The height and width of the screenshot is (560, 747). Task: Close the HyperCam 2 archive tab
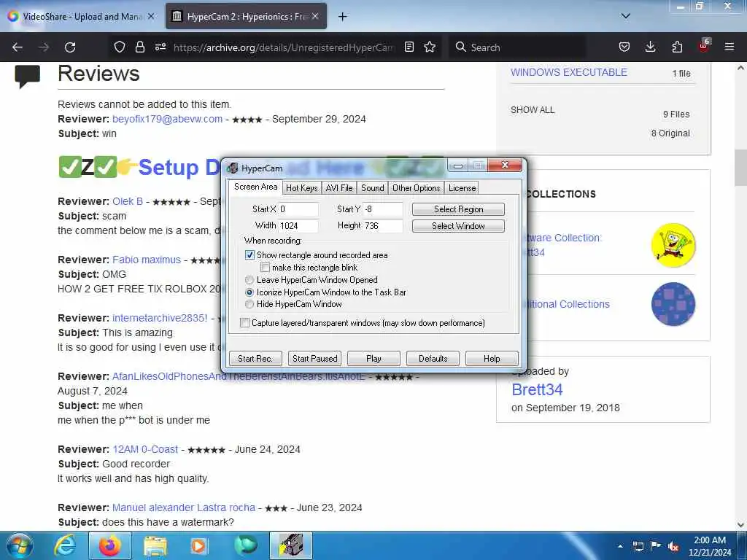point(315,16)
